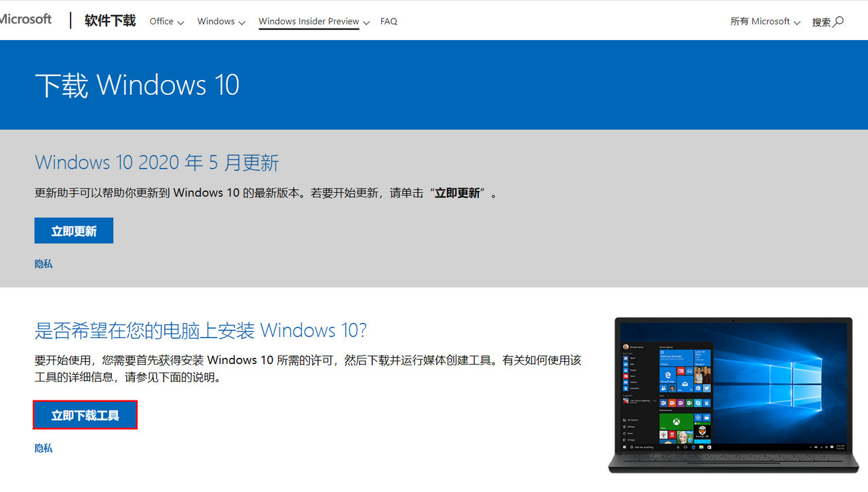Click the 立即下载工具 button
The width and height of the screenshot is (868, 492).
coord(85,414)
